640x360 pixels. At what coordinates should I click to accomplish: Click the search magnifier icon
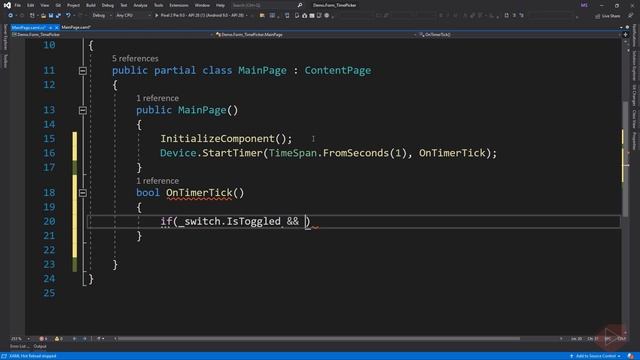click(x=300, y=5)
